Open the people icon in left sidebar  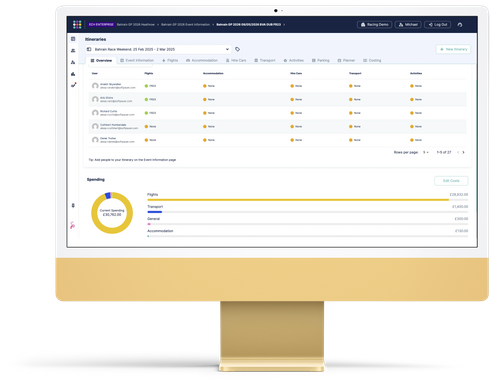coord(73,51)
